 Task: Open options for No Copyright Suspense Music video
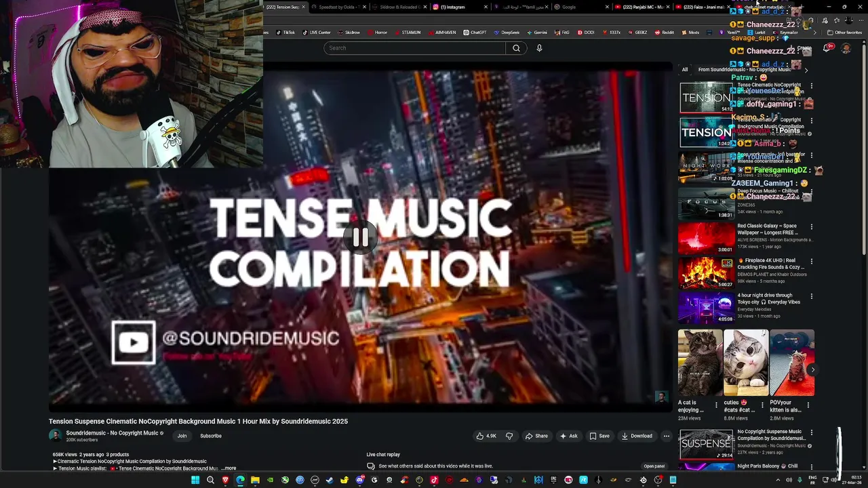point(811,432)
